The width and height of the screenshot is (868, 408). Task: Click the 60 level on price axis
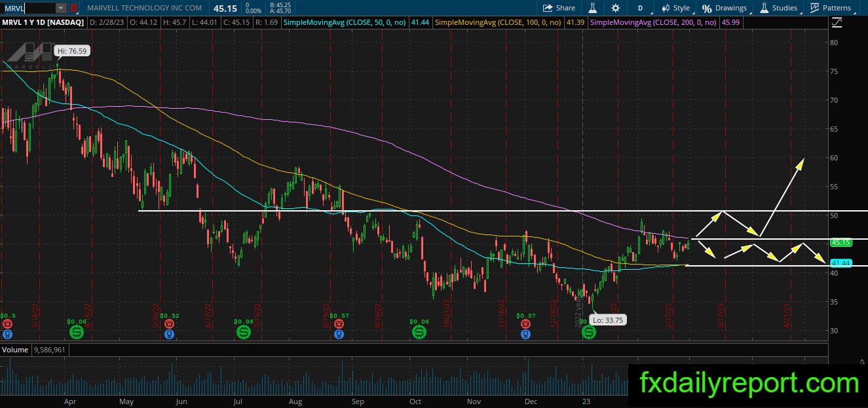834,158
